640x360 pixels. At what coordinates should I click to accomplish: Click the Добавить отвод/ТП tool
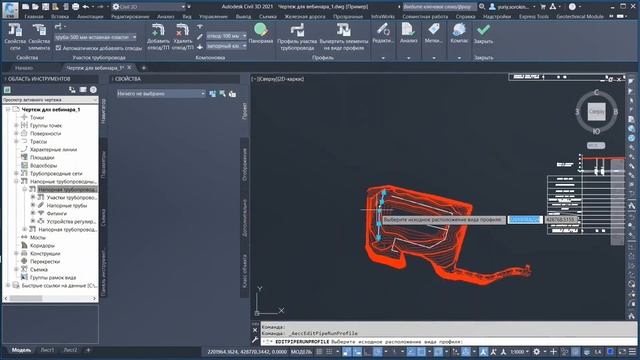tap(158, 37)
